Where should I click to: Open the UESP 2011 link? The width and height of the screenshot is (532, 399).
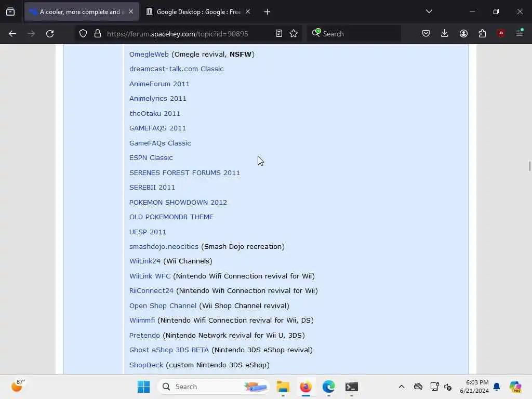148,232
